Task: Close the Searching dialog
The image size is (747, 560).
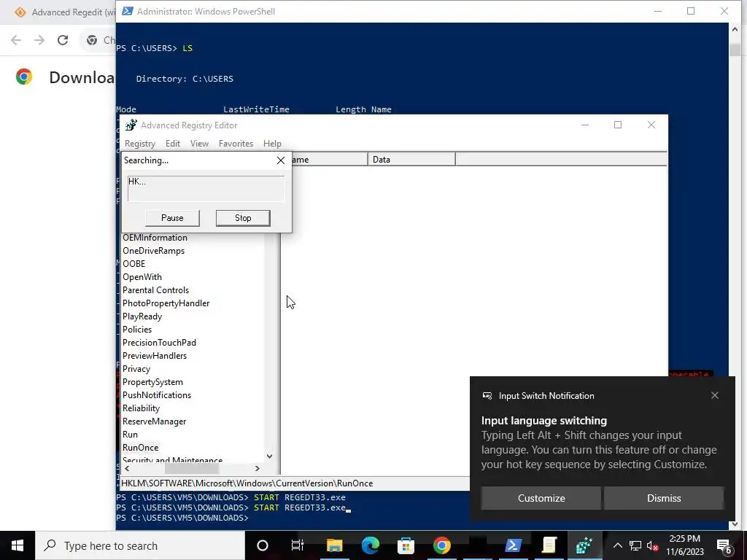Action: pyautogui.click(x=281, y=160)
